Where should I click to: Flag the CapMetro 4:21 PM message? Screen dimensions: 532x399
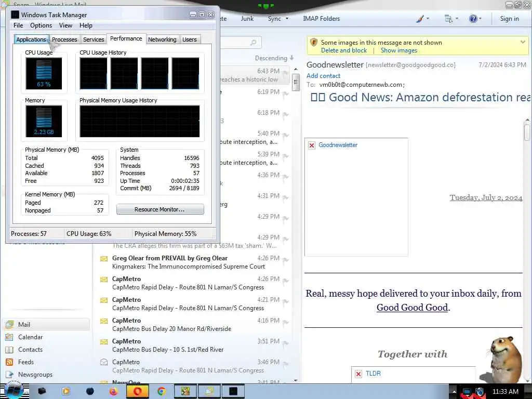click(286, 302)
